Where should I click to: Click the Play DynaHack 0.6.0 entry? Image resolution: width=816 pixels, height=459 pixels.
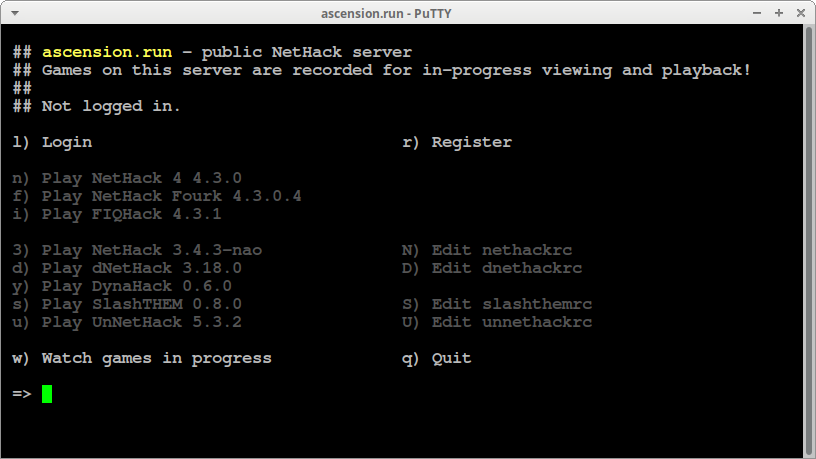click(122, 286)
